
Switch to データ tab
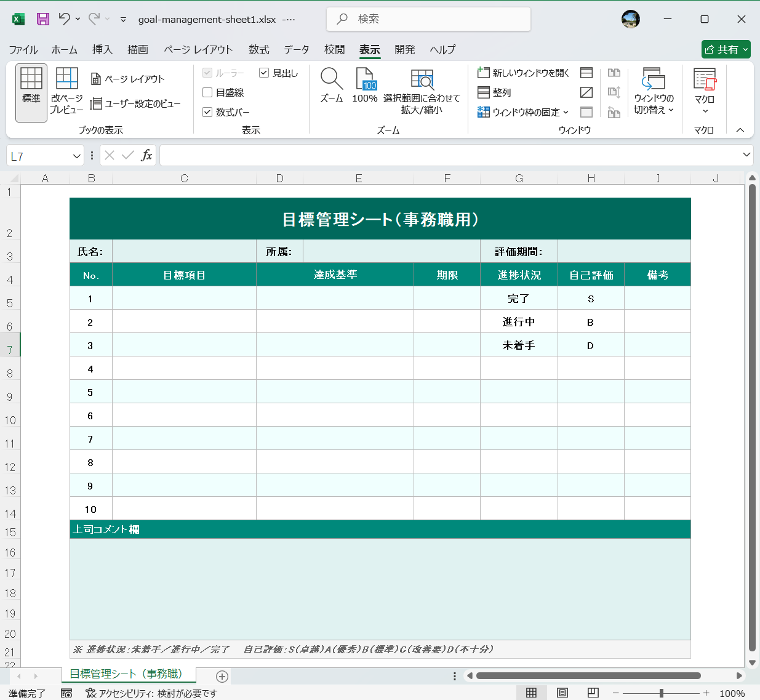coord(297,49)
